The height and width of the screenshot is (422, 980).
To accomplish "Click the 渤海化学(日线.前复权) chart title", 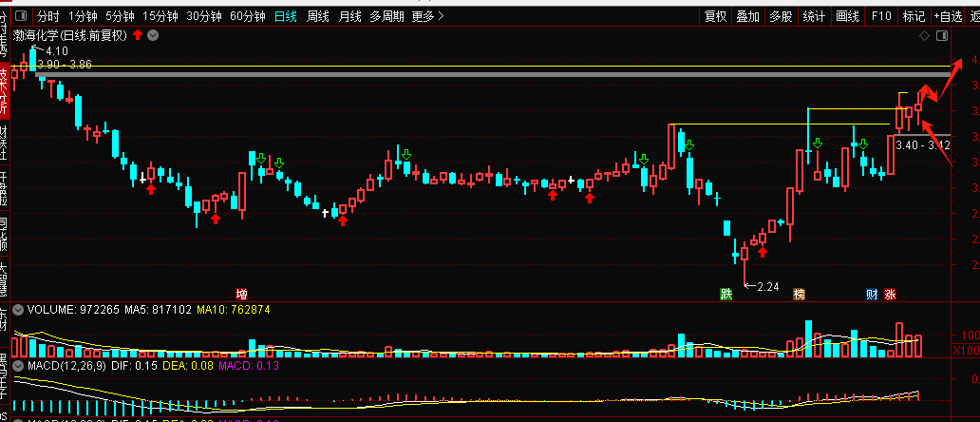I will [70, 35].
